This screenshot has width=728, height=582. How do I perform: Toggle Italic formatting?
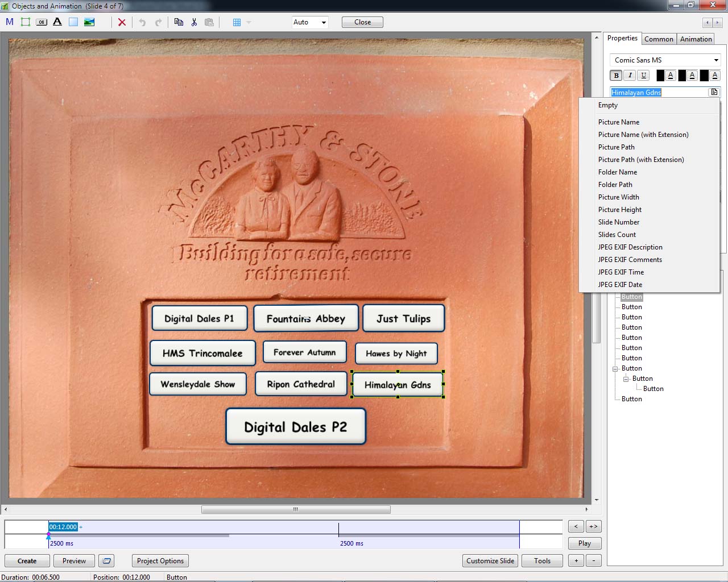point(630,75)
